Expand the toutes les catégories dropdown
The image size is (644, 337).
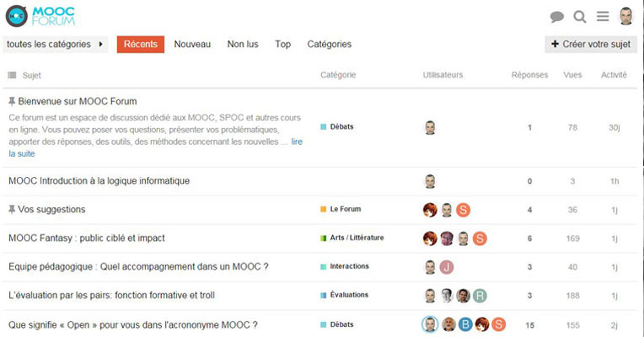[55, 45]
